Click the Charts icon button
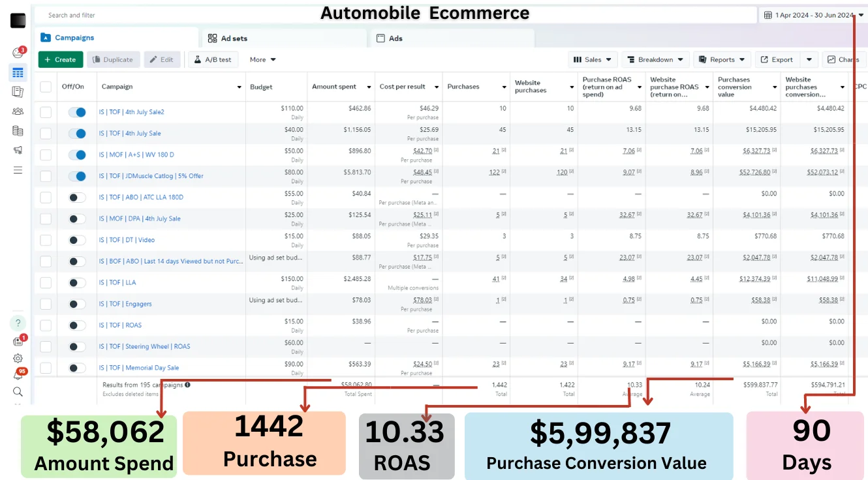868x480 pixels. [831, 59]
